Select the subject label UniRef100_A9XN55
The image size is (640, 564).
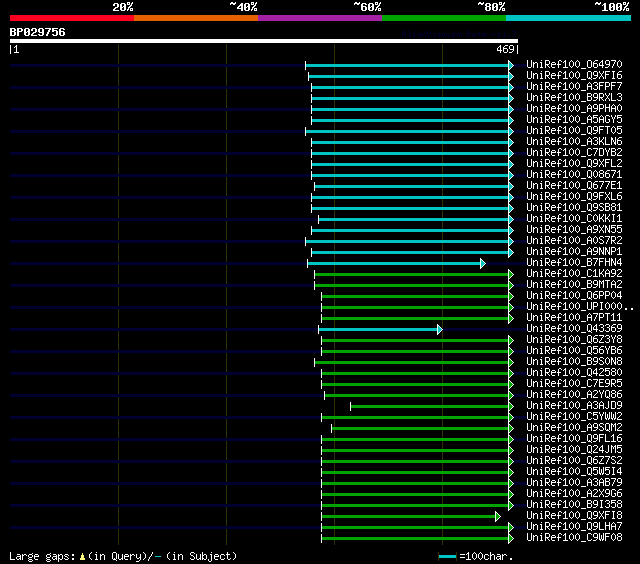[x=574, y=230]
